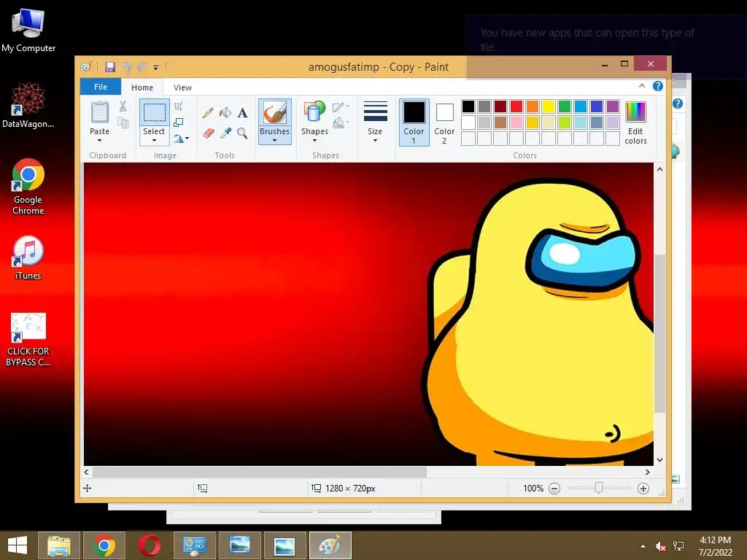747x560 pixels.
Task: Select the Pencil tool
Action: (x=208, y=113)
